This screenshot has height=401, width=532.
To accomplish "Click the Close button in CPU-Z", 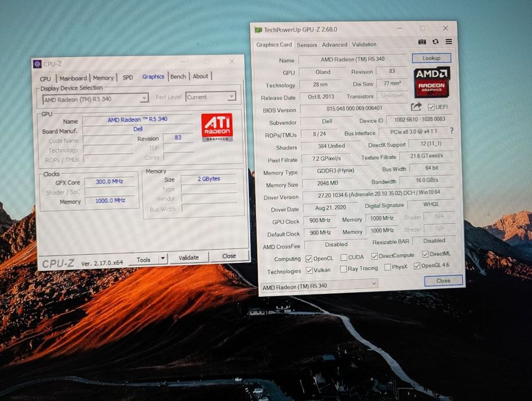I will (229, 256).
